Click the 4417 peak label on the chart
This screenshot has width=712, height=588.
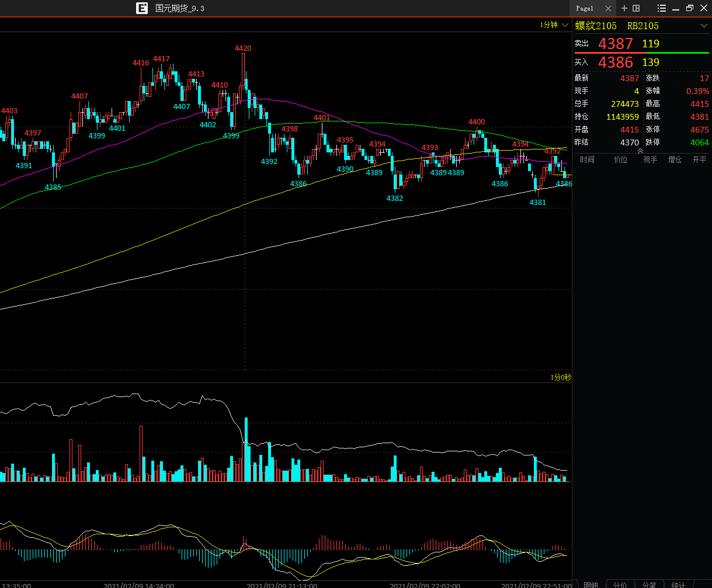click(161, 59)
